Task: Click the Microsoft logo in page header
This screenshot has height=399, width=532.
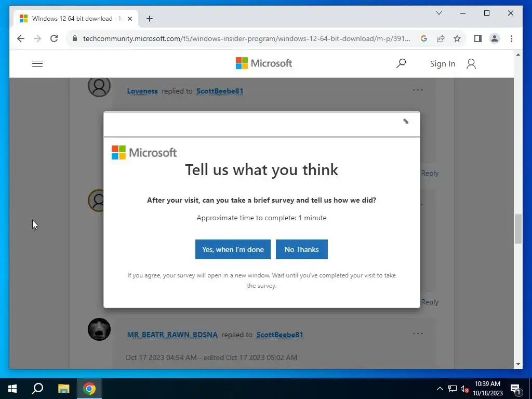Action: coord(264,63)
